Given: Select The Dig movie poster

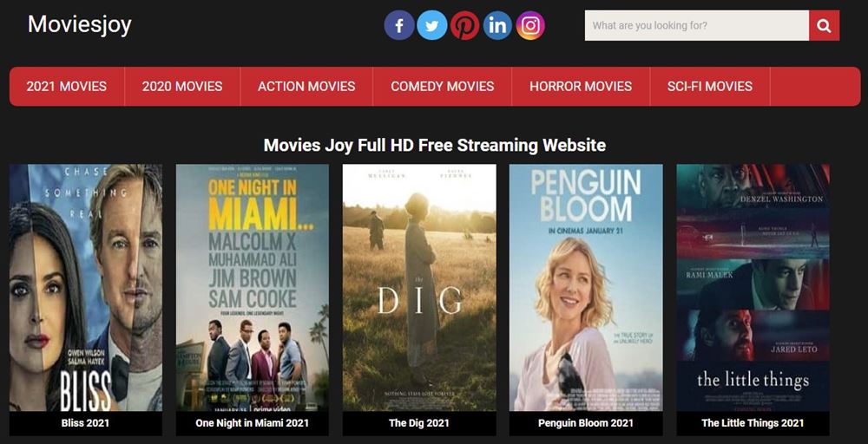Looking at the screenshot, I should click(419, 287).
